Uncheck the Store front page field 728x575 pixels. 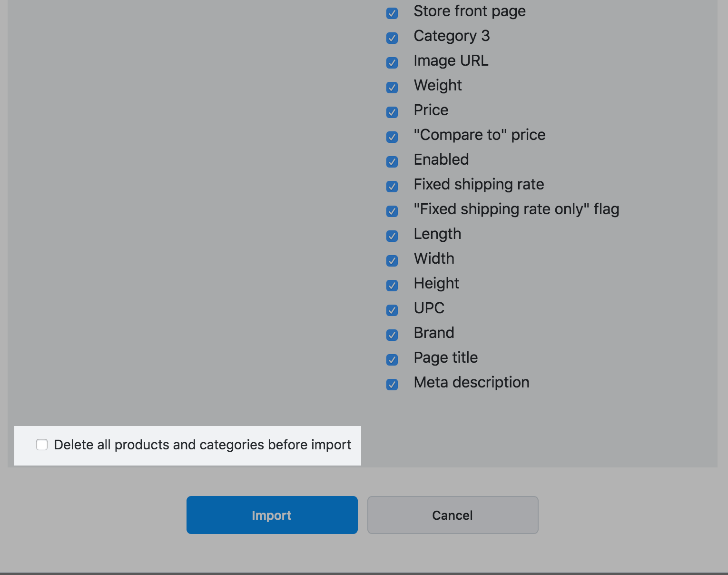(x=392, y=14)
